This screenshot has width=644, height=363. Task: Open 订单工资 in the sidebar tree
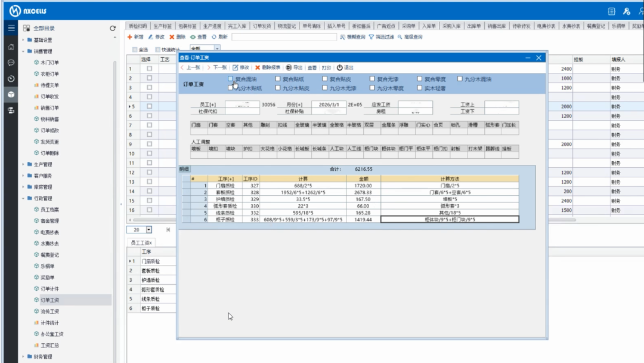[49, 300]
